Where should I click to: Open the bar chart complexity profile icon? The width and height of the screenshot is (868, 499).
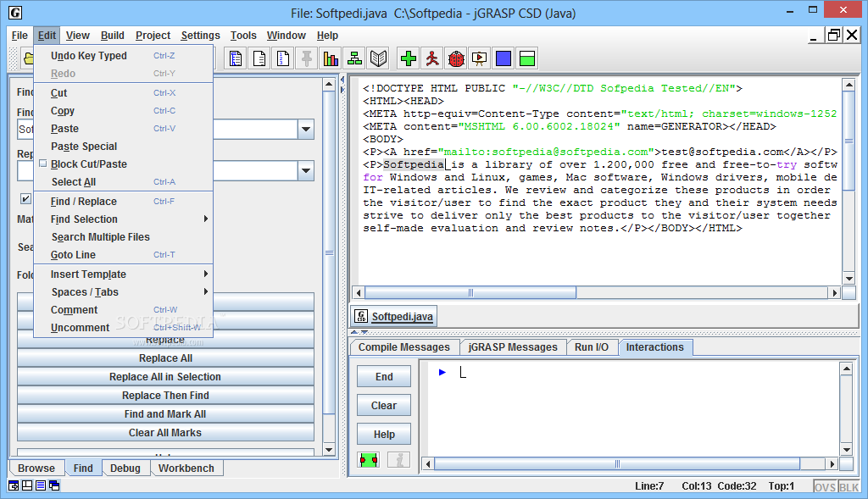[331, 58]
